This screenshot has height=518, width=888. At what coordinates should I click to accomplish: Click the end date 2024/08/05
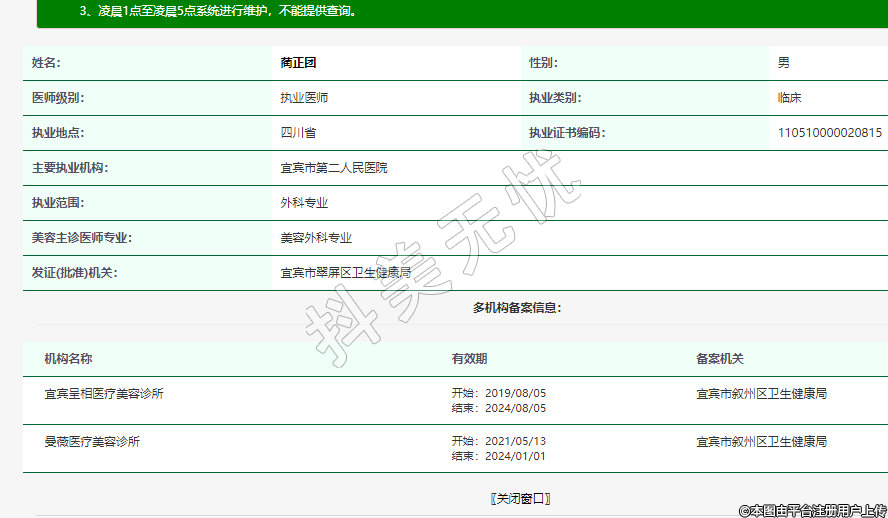(515, 408)
